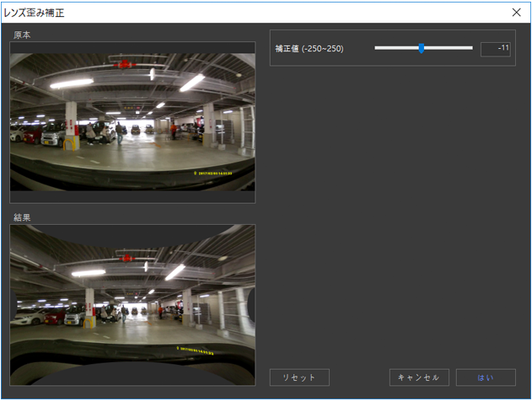Viewport: 532px width, 401px height.
Task: Confirm with the はい button
Action: pos(486,377)
